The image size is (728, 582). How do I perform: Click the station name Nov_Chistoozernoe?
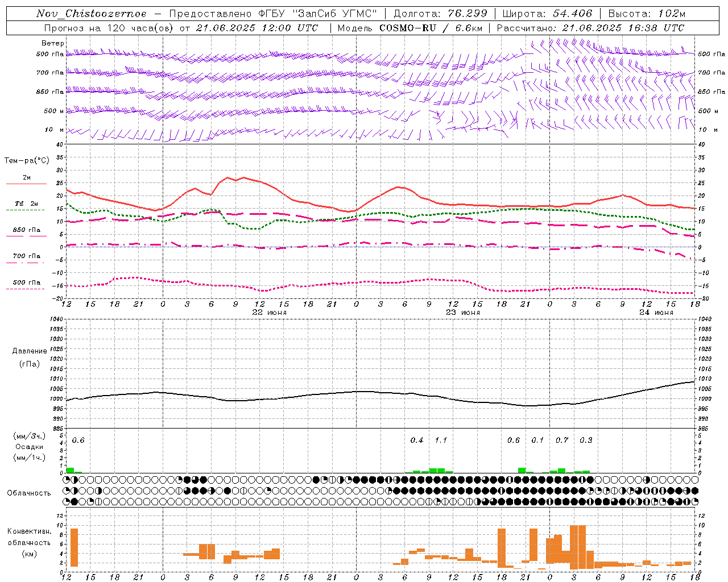[x=91, y=14]
